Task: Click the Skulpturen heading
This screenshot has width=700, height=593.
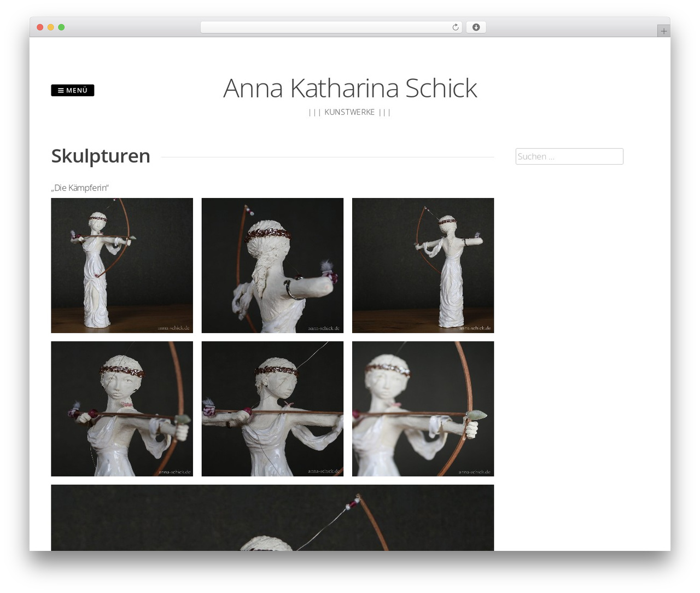Action: click(101, 156)
